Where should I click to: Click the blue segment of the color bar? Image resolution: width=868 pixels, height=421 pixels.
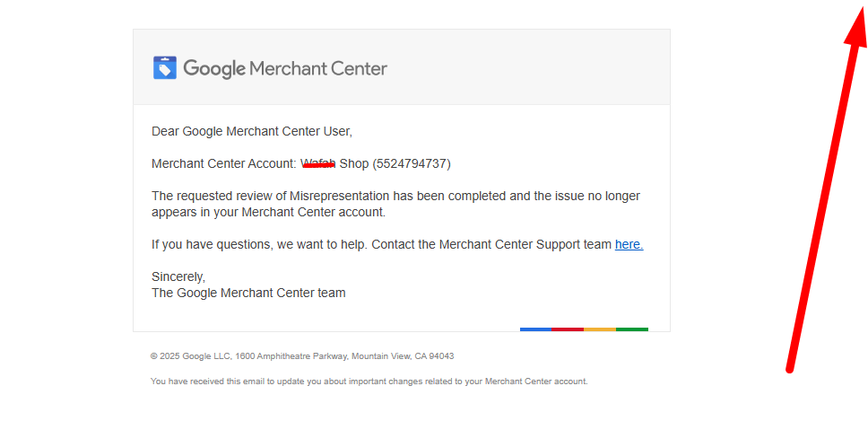(x=535, y=329)
